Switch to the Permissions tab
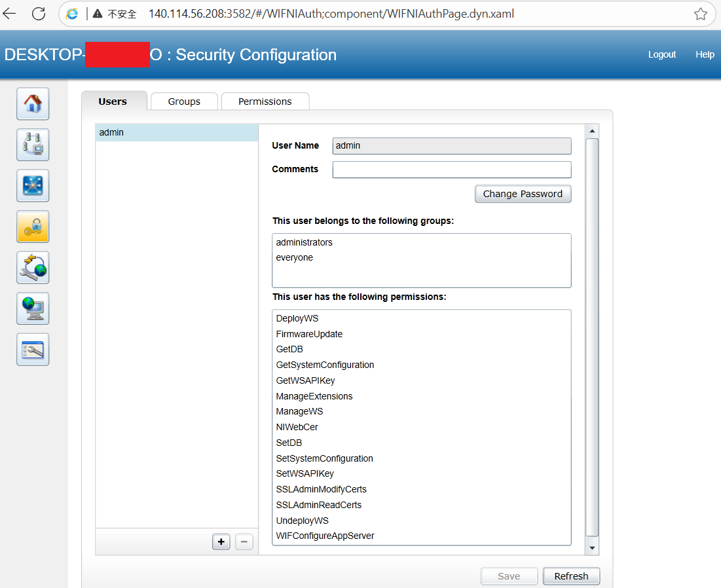Screen dimensions: 721x588 tap(265, 101)
